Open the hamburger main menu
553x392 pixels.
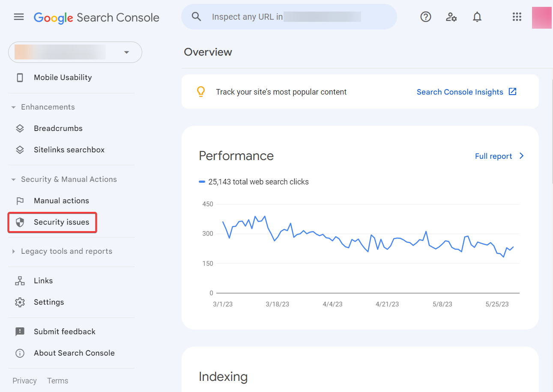(19, 17)
